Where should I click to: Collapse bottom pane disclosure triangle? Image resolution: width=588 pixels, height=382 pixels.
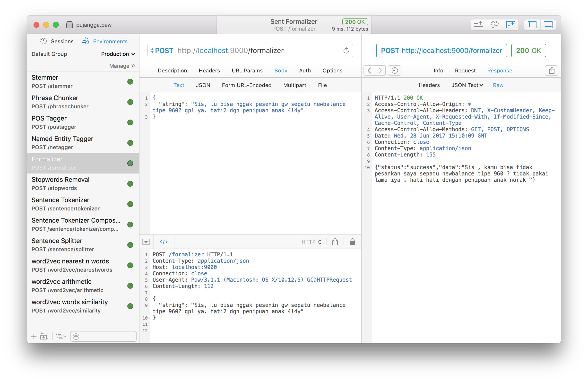pyautogui.click(x=146, y=242)
